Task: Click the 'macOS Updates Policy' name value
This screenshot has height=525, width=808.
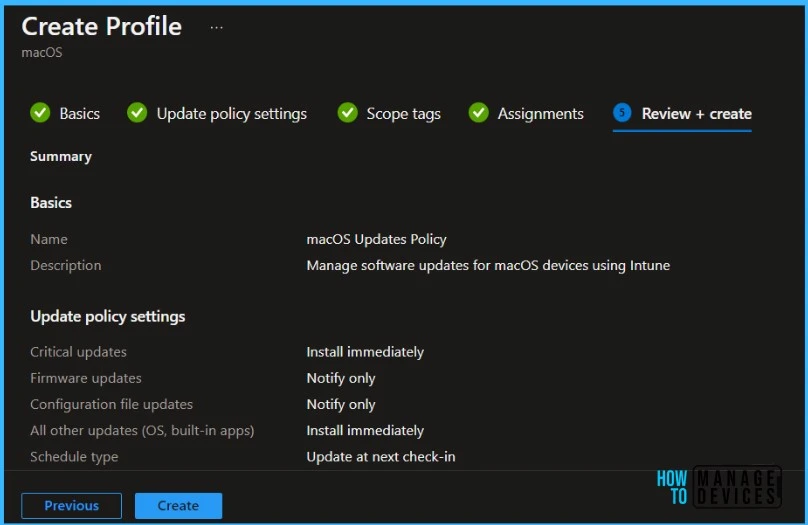Action: click(376, 240)
